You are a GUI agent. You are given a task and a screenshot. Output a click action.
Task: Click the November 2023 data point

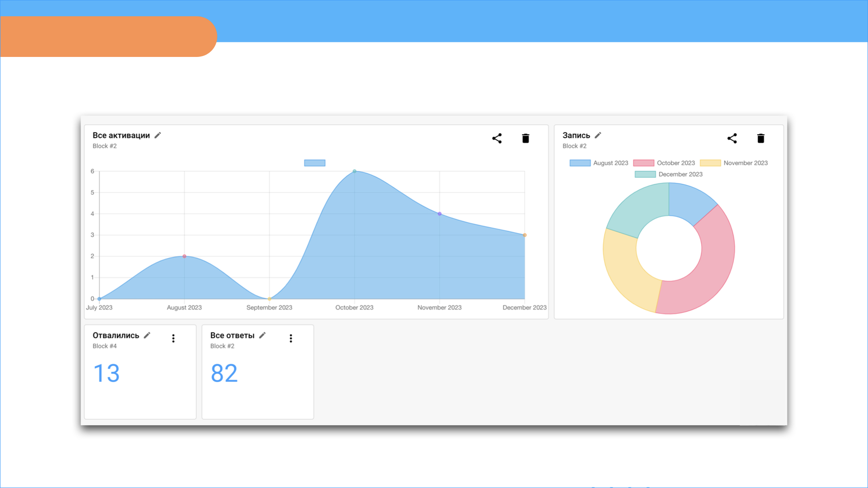[439, 214]
